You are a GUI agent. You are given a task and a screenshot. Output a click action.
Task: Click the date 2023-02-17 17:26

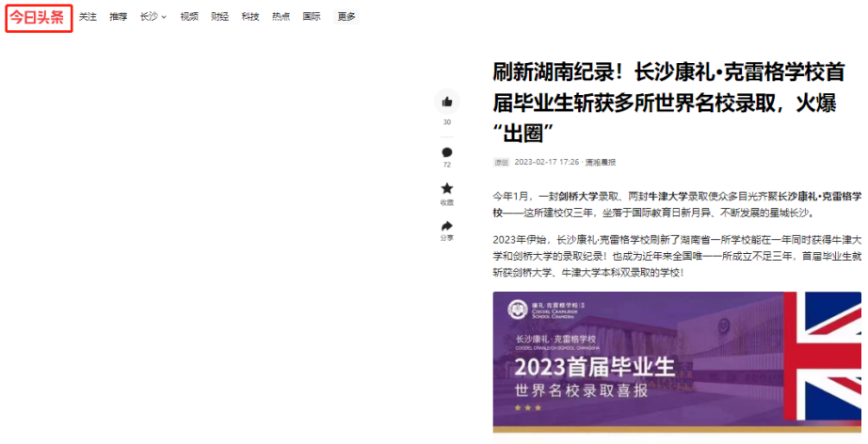pos(546,162)
